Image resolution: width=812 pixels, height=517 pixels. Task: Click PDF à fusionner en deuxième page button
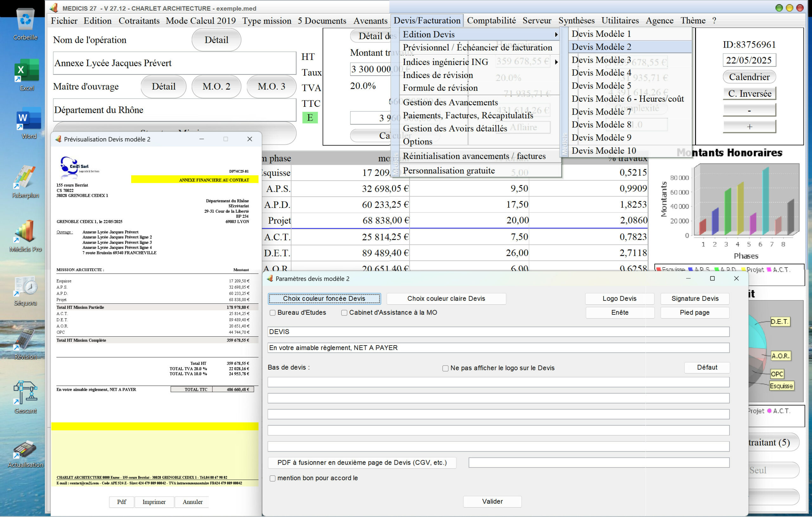(362, 463)
